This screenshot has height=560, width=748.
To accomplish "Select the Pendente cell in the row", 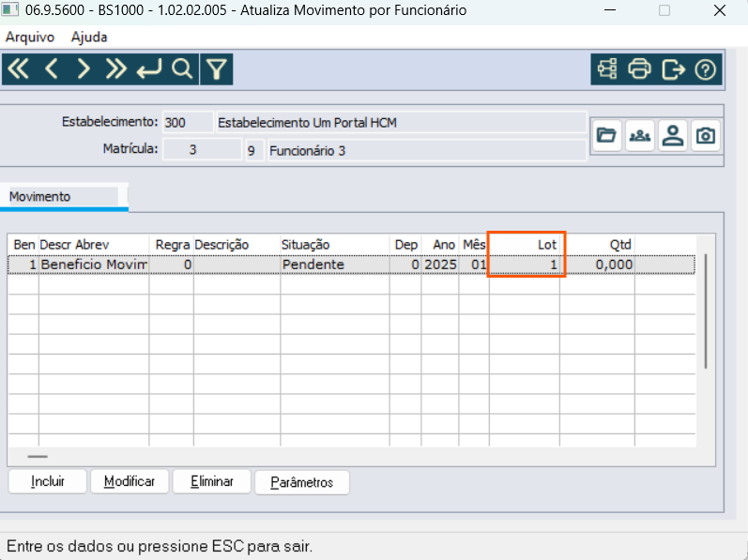I will (x=335, y=265).
